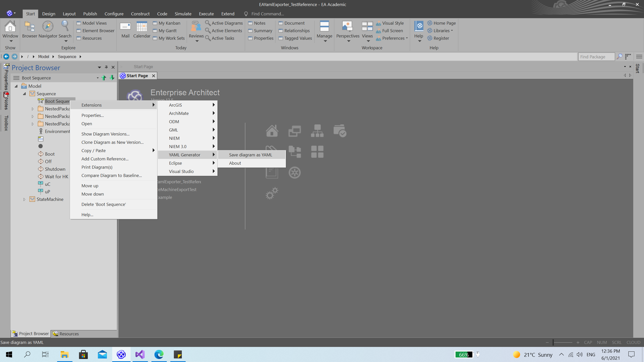Click the Register button

pos(438,38)
